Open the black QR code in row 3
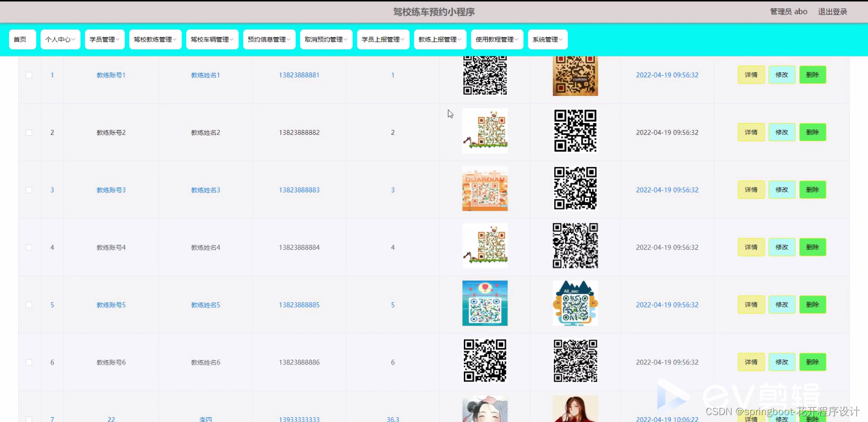868x422 pixels. 575,189
